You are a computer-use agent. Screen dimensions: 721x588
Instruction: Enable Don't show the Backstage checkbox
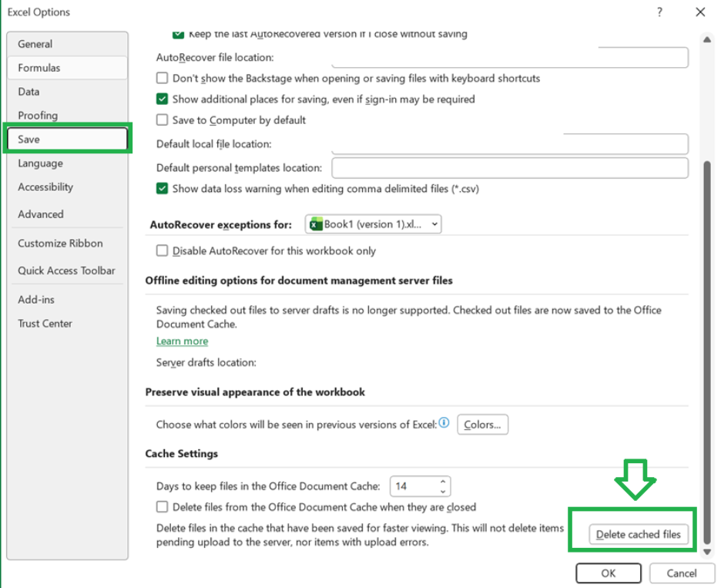pyautogui.click(x=162, y=78)
